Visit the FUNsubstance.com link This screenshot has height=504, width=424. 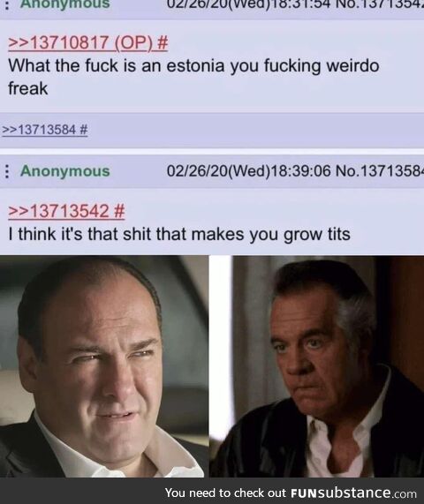[353, 493]
